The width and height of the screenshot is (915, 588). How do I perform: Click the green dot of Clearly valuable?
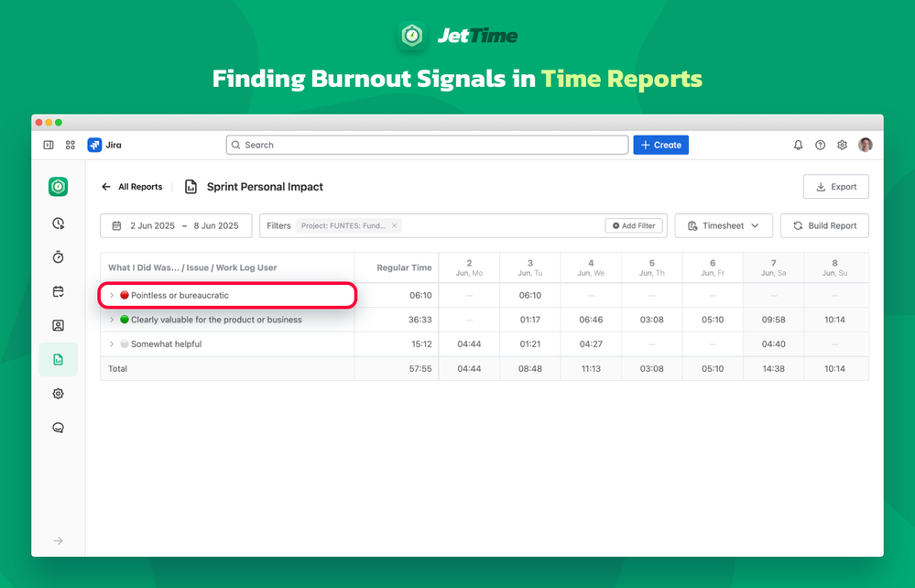(125, 320)
